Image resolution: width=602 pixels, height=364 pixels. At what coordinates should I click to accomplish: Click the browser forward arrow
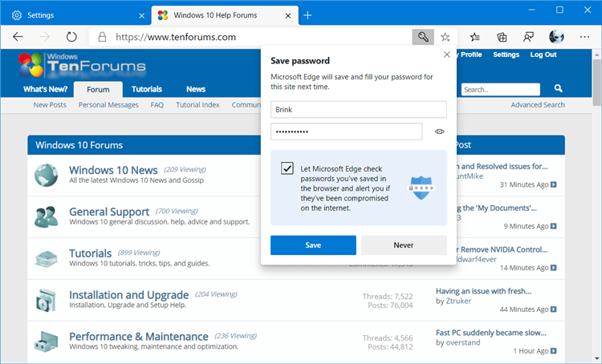(45, 37)
